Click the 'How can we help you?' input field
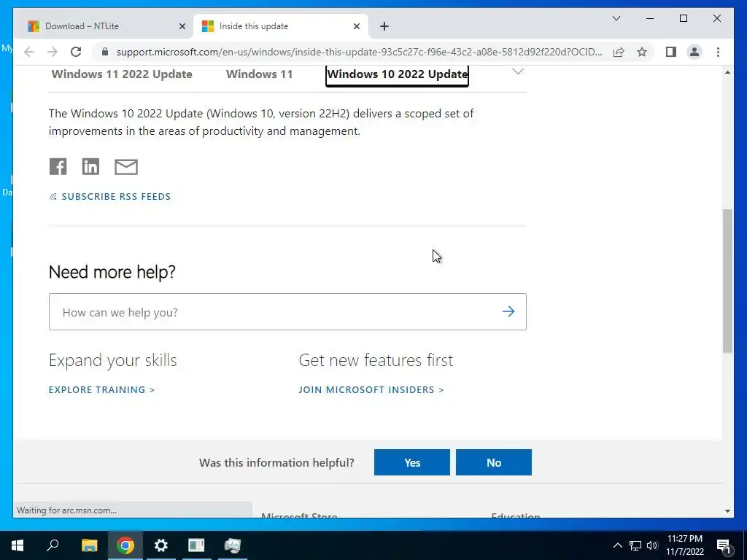This screenshot has height=560, width=747. (x=287, y=312)
